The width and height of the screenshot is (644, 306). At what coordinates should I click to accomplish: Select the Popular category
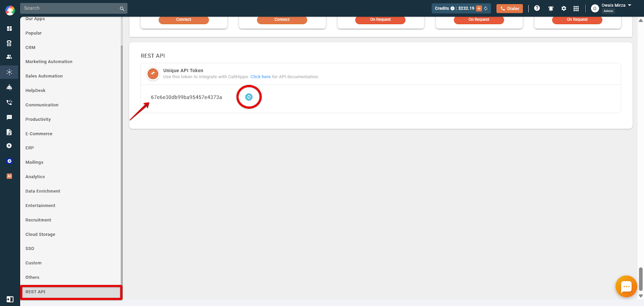click(33, 33)
